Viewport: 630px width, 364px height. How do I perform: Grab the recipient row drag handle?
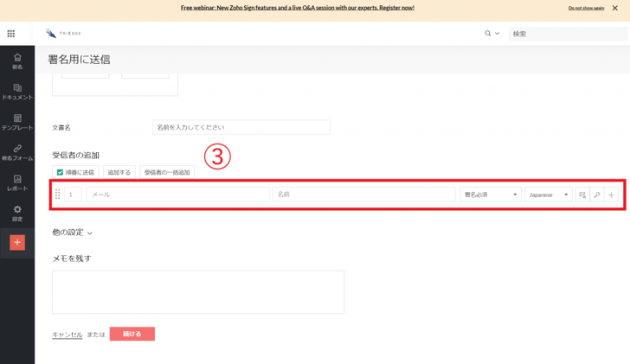click(57, 195)
